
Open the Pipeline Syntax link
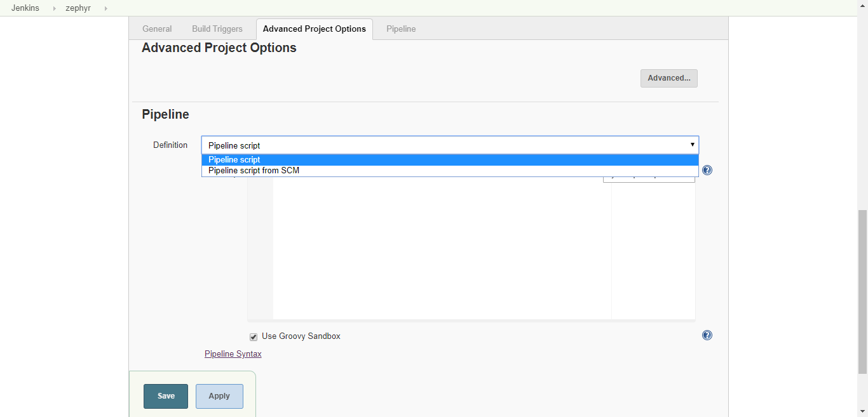click(x=233, y=354)
